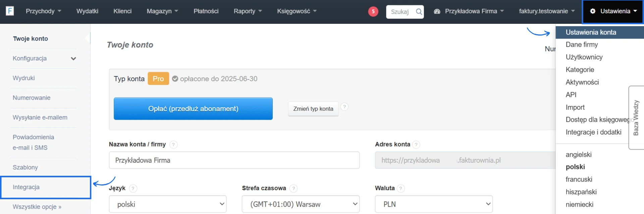Viewport: 644px width, 214px height.
Task: Open the Księgowość dropdown menu
Action: pyautogui.click(x=297, y=11)
